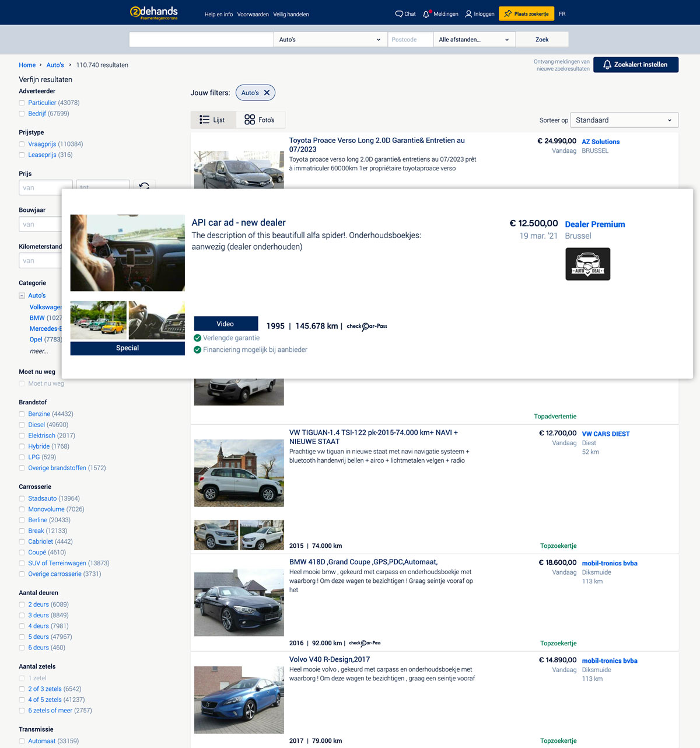Toggle the Bedrijf advertiser checkbox
The image size is (700, 748).
[x=22, y=114]
